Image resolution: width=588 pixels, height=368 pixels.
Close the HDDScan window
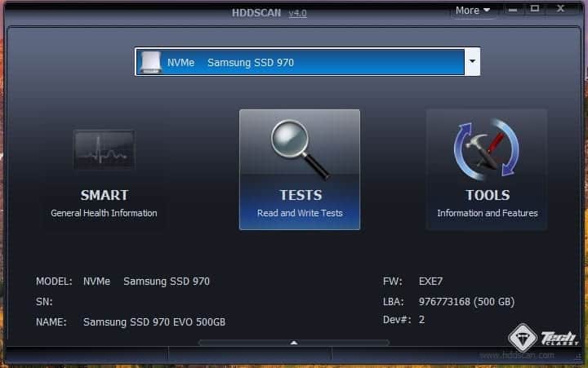click(x=560, y=9)
